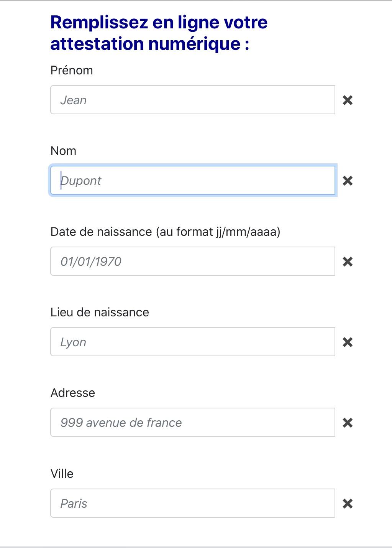Screen dimensions: 392x548
Task: Click the Nom label text
Action: (63, 151)
